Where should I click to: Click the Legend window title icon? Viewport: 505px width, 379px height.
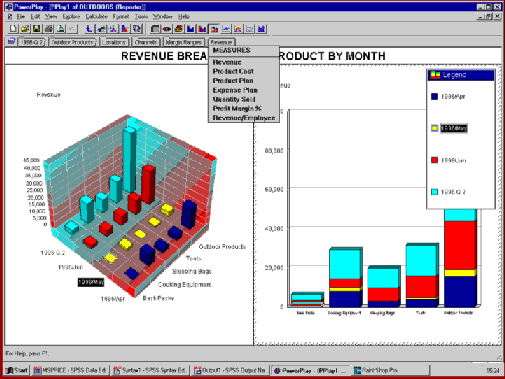coord(435,75)
